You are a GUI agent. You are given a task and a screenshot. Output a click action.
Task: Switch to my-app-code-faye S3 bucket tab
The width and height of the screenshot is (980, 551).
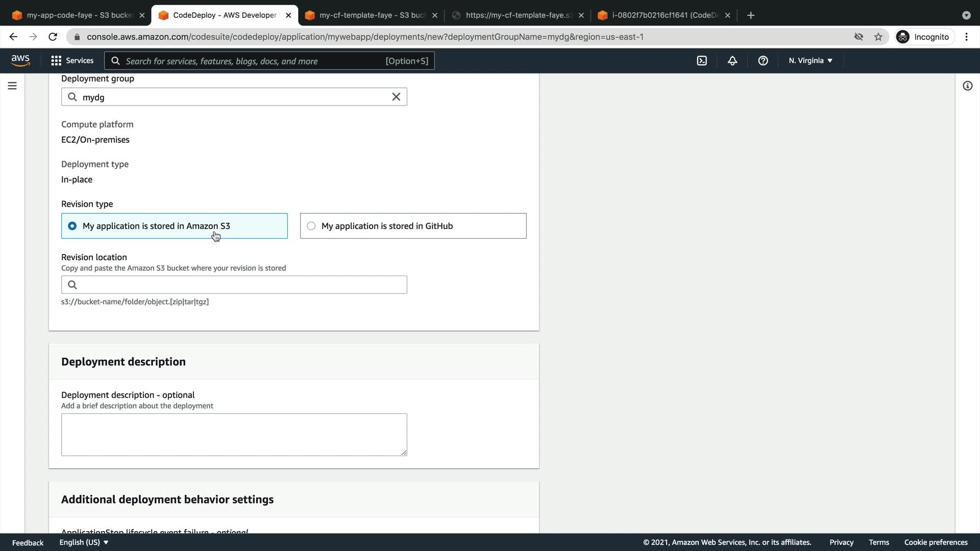click(x=77, y=15)
